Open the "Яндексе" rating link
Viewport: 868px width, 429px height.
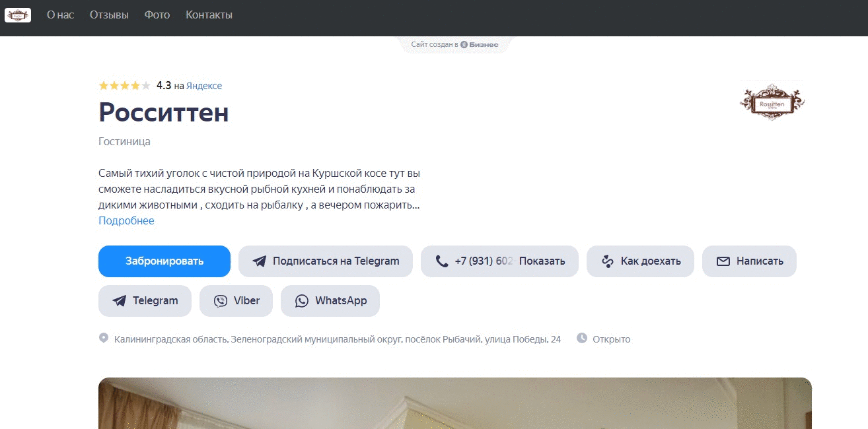204,86
